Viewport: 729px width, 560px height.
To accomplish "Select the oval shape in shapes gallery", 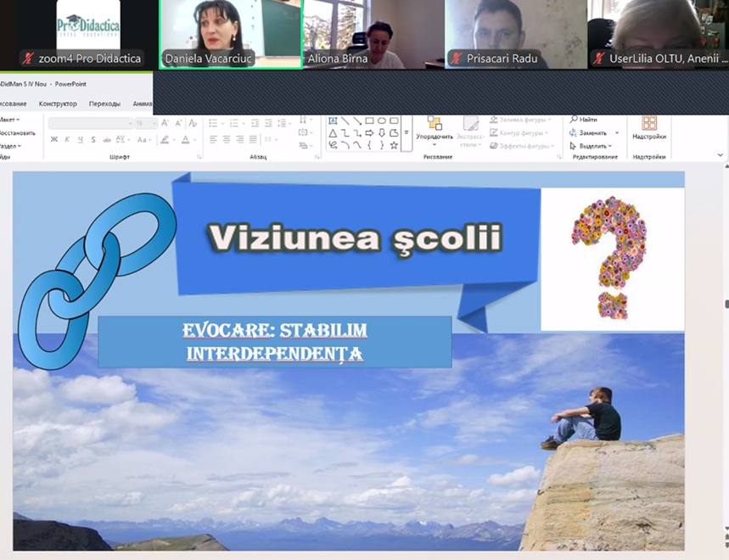I will tap(382, 120).
